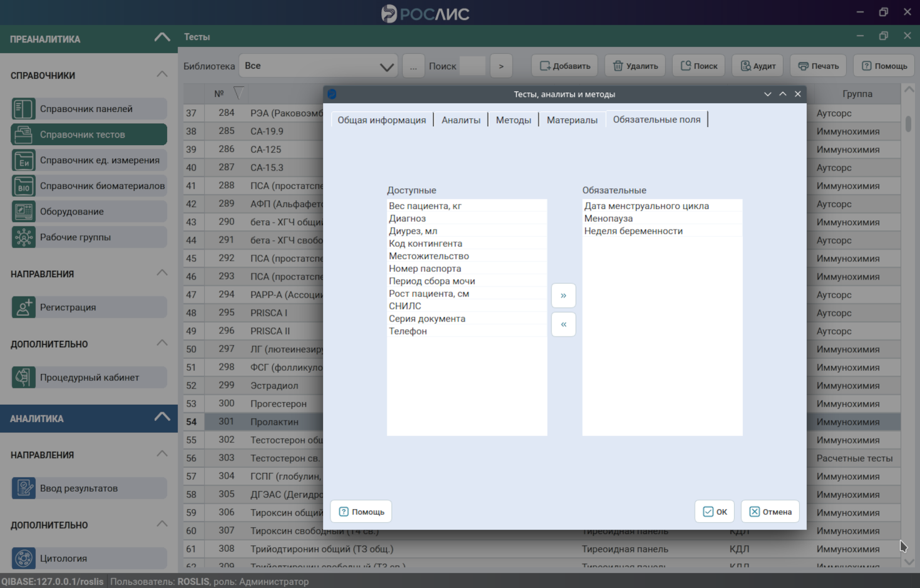Click the '>' search go button
920x588 pixels.
coord(501,66)
